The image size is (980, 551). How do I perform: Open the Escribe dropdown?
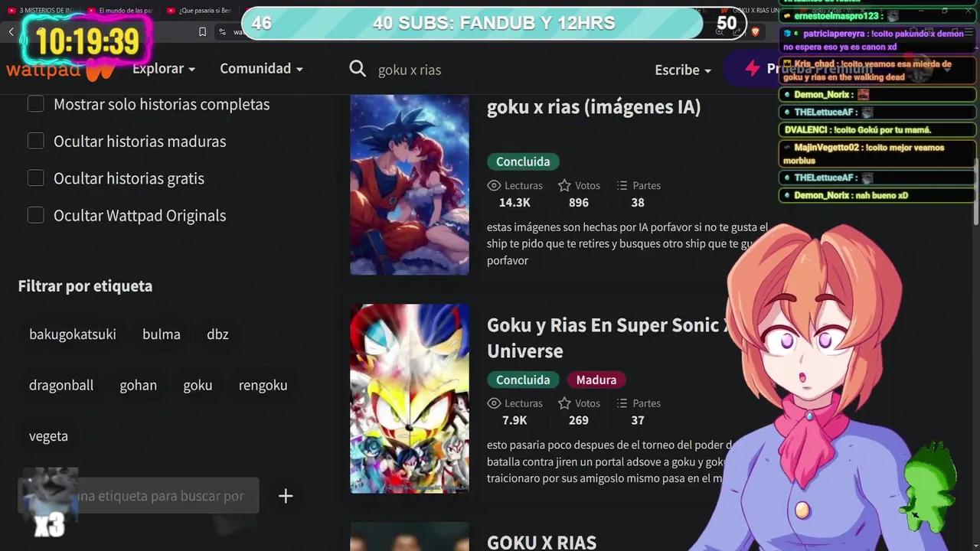point(683,70)
